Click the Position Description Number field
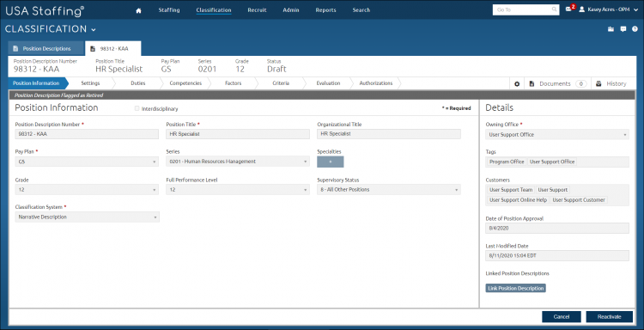The height and width of the screenshot is (330, 644). (87, 134)
